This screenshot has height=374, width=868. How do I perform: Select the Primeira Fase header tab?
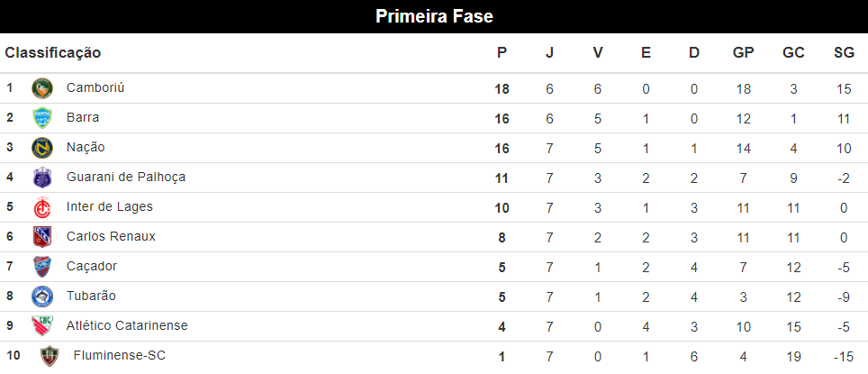434,17
